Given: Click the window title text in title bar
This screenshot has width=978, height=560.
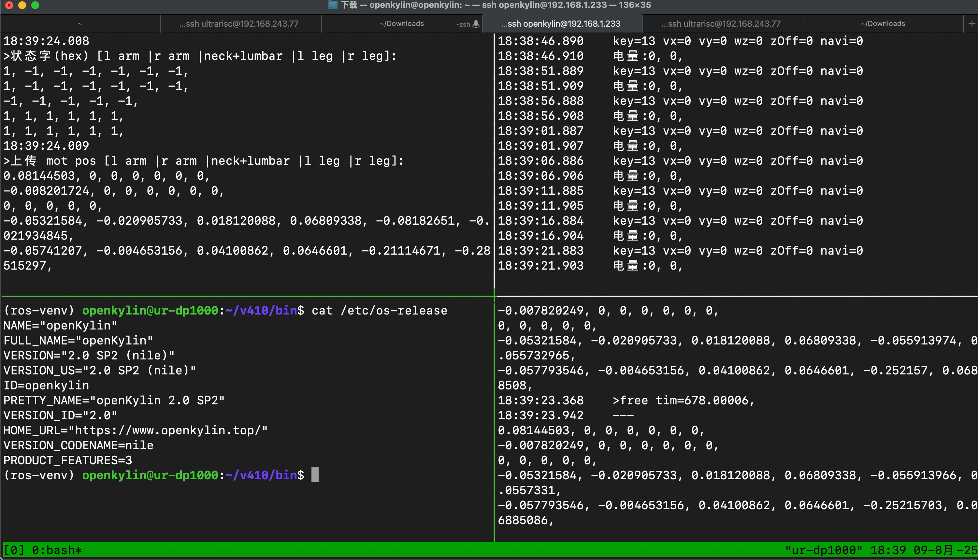Looking at the screenshot, I should (496, 5).
